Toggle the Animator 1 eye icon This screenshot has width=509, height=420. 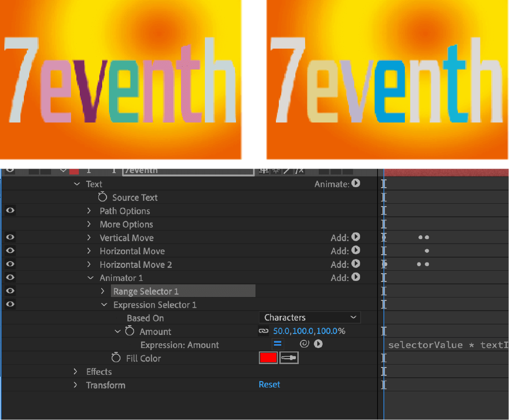point(11,277)
